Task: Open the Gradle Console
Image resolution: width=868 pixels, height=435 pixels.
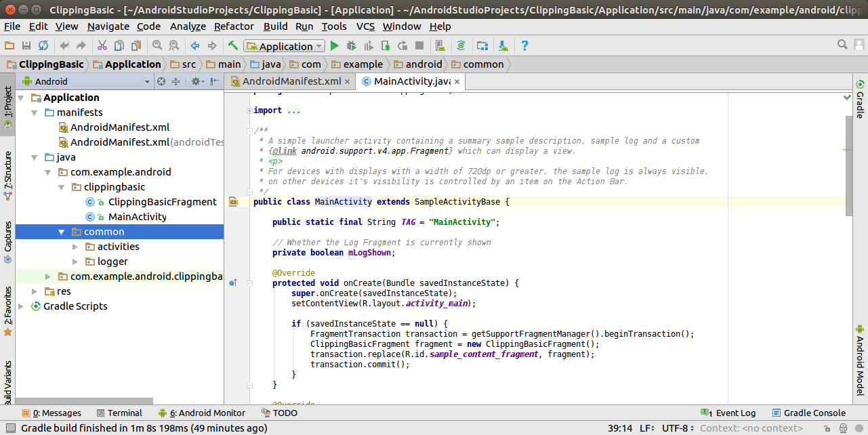Action: 808,413
